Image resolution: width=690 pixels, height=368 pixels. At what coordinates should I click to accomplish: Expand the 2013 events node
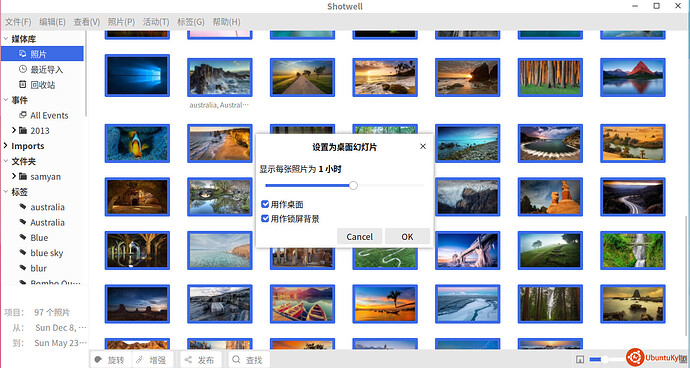14,130
